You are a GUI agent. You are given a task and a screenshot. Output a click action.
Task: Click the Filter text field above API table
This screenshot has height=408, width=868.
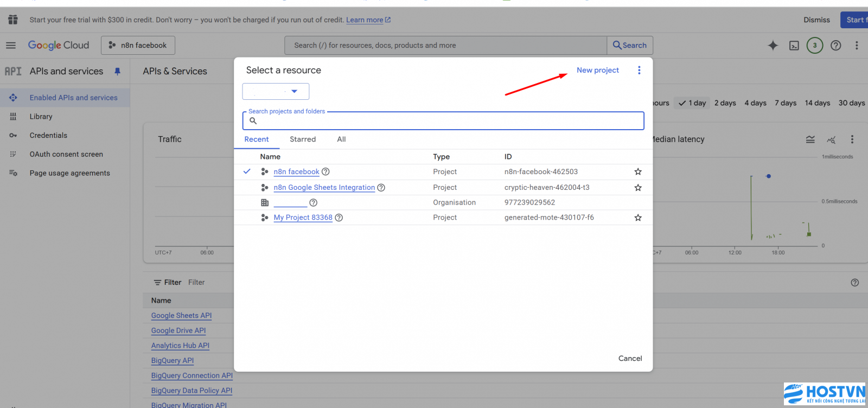(x=196, y=283)
